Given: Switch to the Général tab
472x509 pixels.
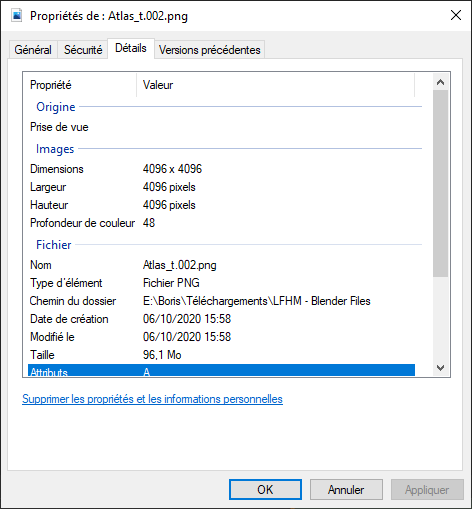Looking at the screenshot, I should [x=33, y=50].
